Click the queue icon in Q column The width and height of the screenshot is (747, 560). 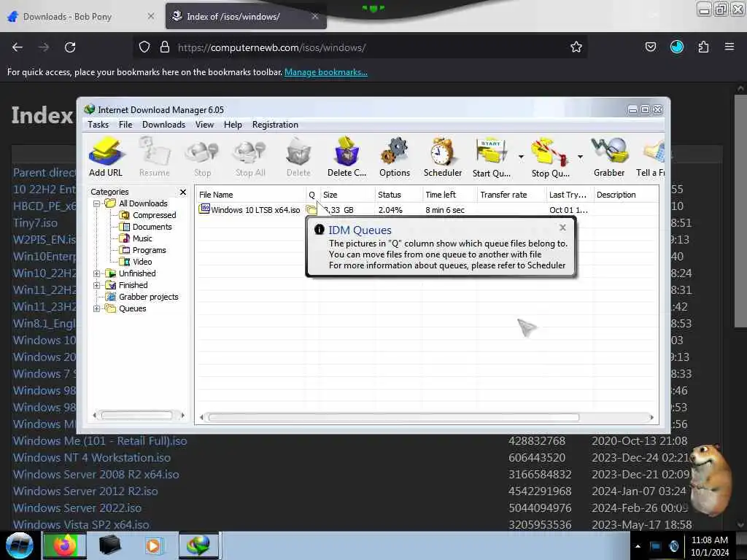tap(311, 210)
